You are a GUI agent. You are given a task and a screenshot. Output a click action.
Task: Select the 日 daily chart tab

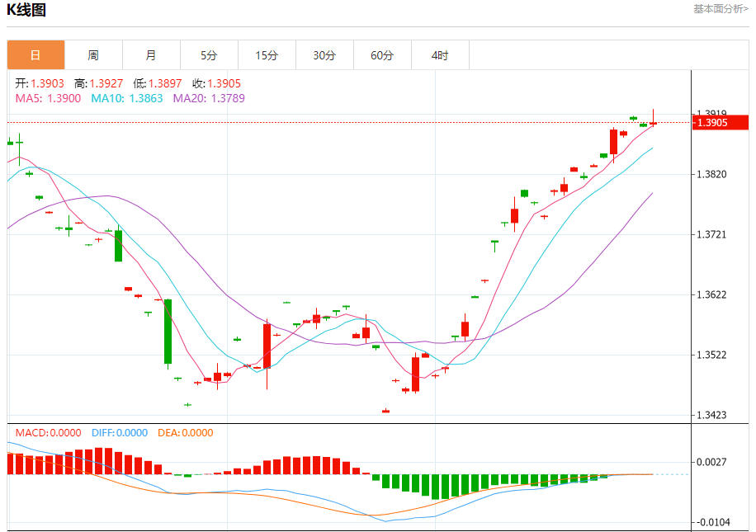click(x=35, y=55)
